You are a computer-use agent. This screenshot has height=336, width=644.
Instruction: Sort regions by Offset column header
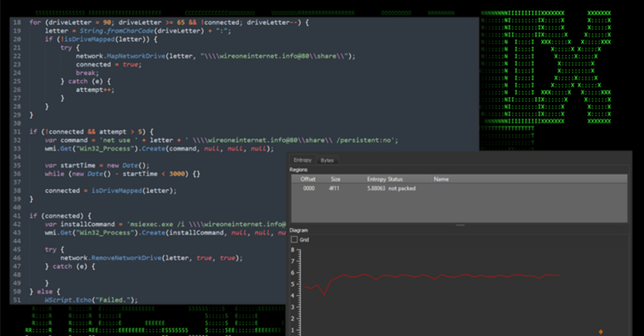point(308,179)
